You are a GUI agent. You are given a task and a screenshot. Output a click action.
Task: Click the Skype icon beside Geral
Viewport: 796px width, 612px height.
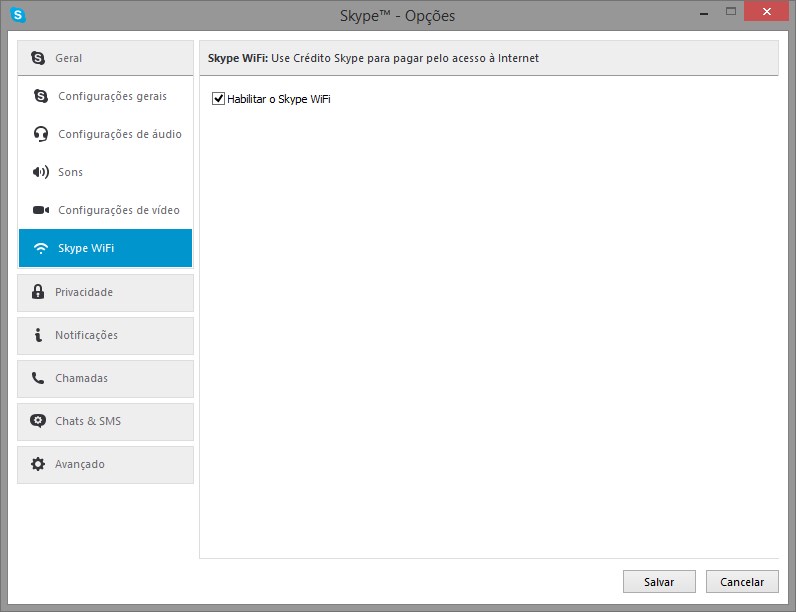click(38, 58)
